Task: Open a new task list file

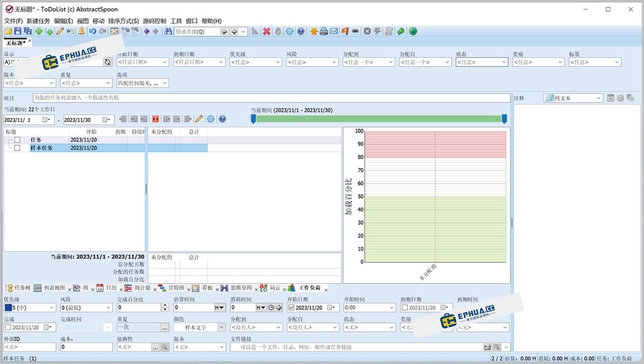Action: point(7,31)
